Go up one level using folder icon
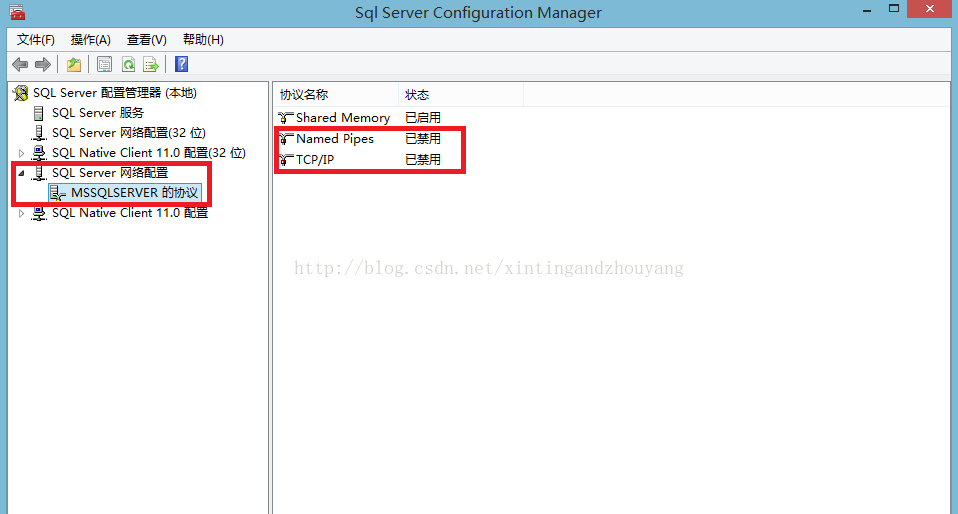 click(74, 64)
